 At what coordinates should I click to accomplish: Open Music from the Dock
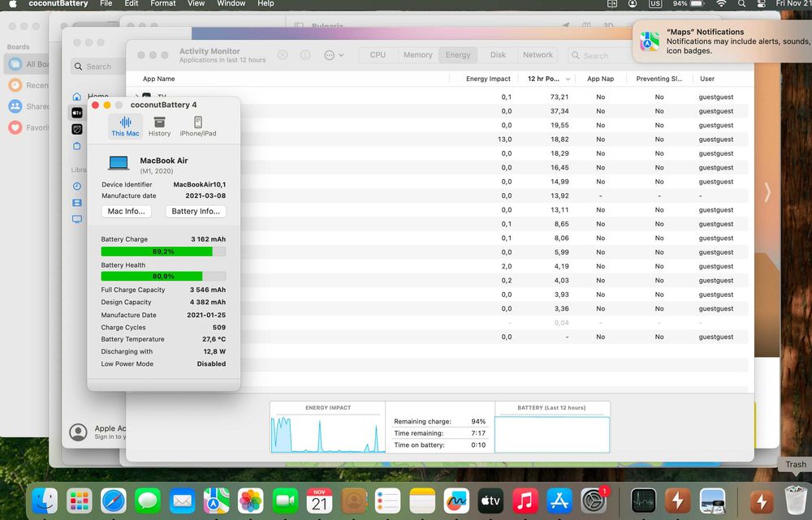pos(525,501)
